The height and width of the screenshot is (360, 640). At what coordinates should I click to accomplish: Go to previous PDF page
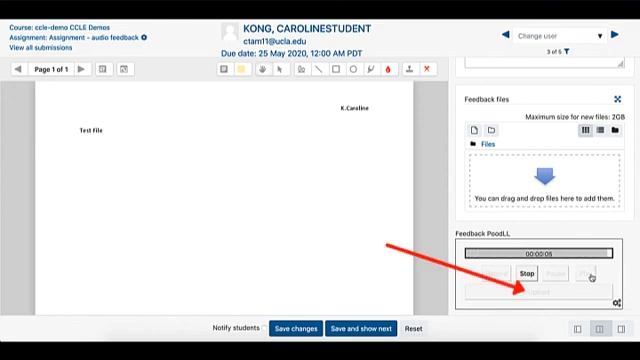coord(18,69)
